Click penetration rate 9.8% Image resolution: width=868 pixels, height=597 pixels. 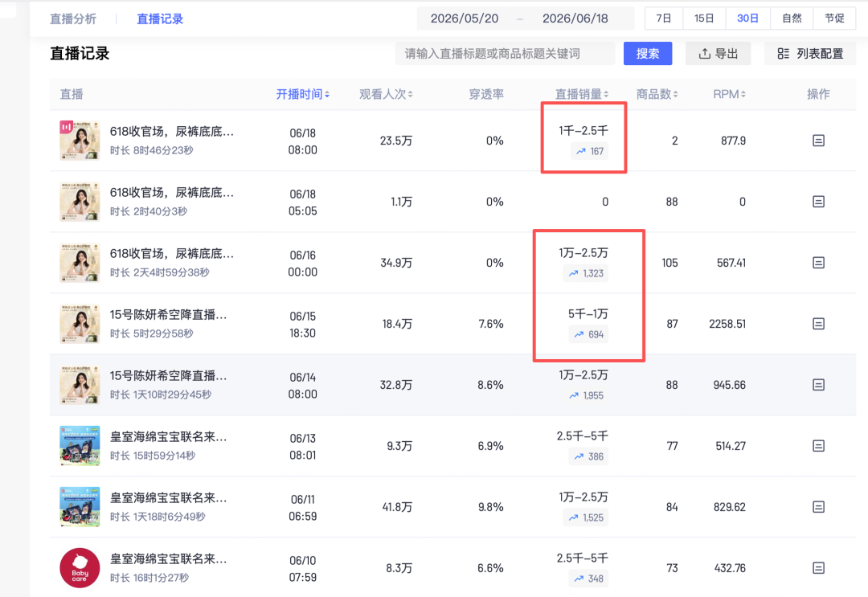pos(490,507)
